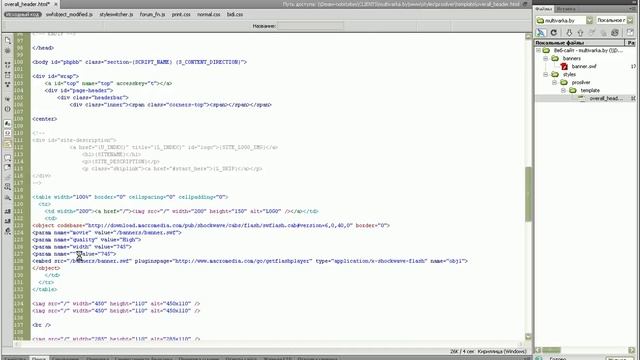Viewport: 640px width, 360px height.
Task: Open the Open Documents list icon
Action: coord(8,40)
